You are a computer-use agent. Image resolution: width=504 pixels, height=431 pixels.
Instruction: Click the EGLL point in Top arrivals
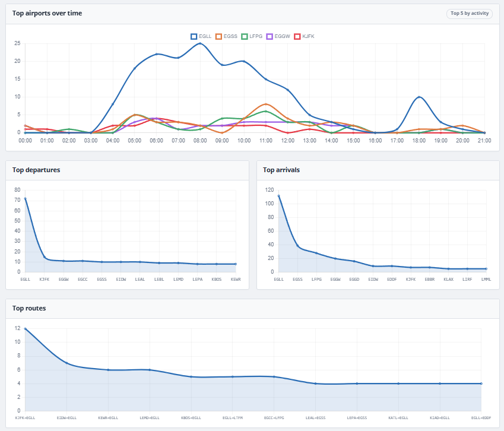(x=278, y=196)
